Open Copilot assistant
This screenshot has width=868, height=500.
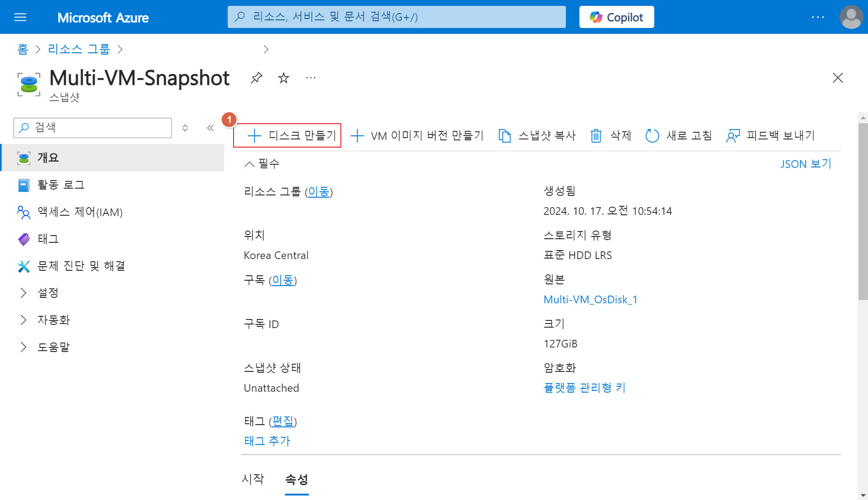(x=616, y=17)
